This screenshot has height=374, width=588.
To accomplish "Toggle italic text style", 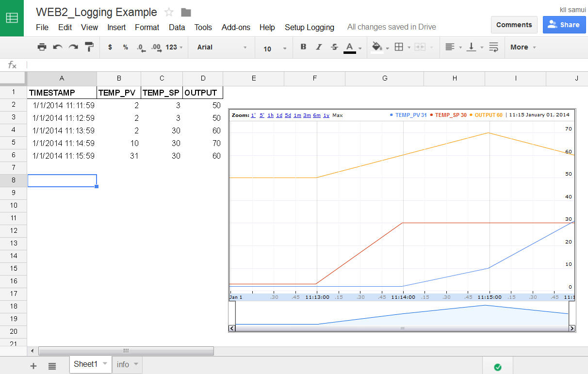I will [x=319, y=47].
